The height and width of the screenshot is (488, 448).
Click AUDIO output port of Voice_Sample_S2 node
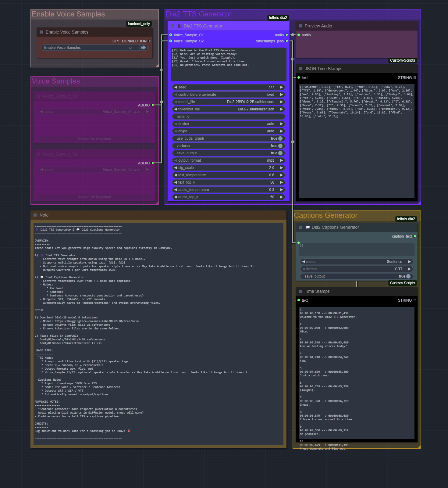tap(153, 163)
